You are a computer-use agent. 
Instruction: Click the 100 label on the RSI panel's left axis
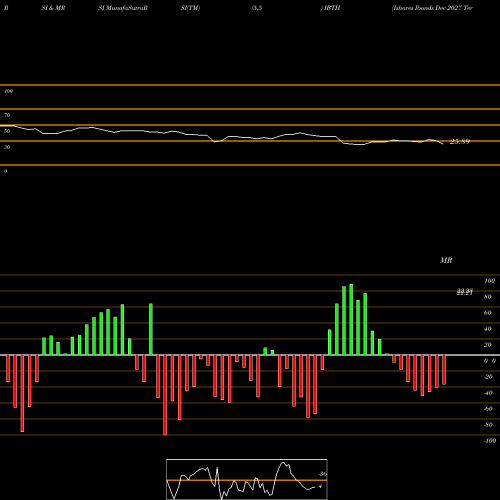pyautogui.click(x=8, y=91)
